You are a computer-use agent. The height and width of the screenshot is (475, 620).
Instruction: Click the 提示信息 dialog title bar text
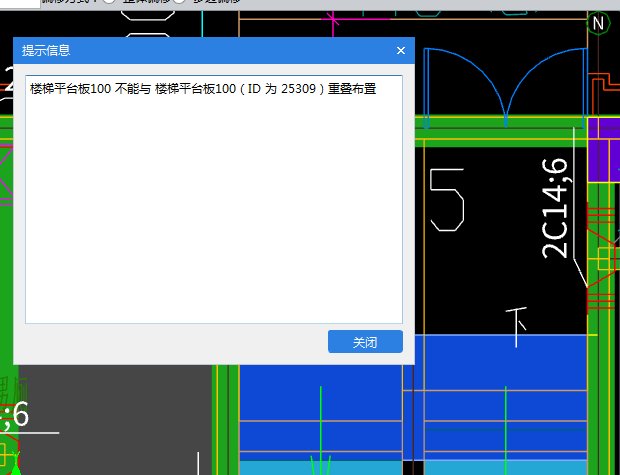pyautogui.click(x=46, y=51)
